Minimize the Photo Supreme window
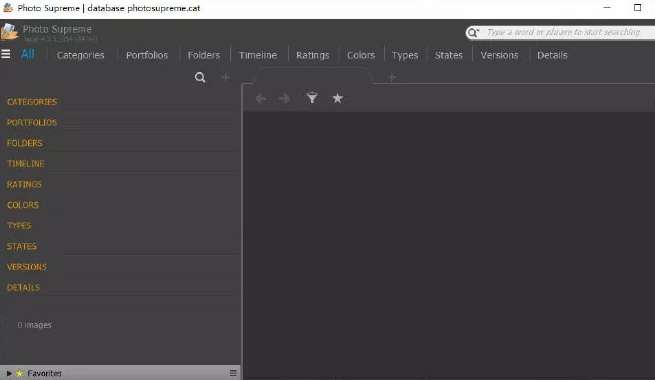The height and width of the screenshot is (380, 655). click(607, 8)
